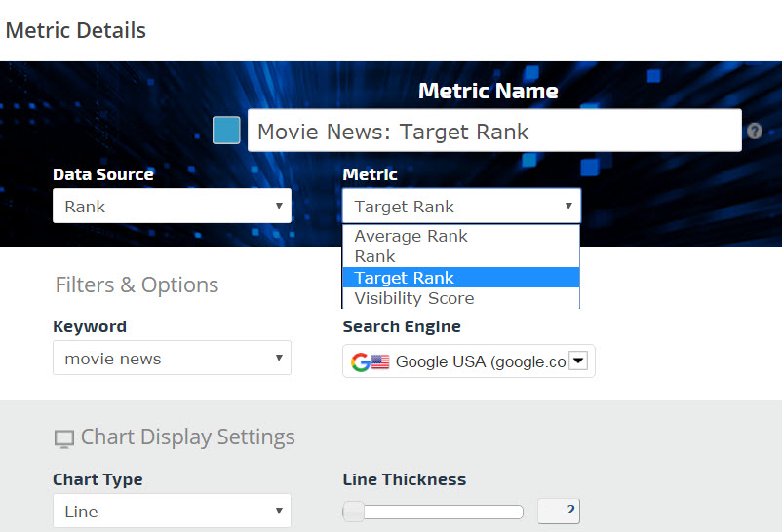
Task: Click the Metric Name text field
Action: click(493, 131)
